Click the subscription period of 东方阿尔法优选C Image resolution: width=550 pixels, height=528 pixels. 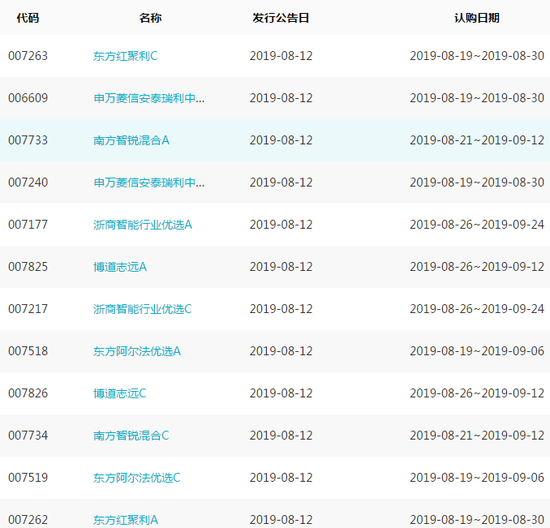[477, 477]
